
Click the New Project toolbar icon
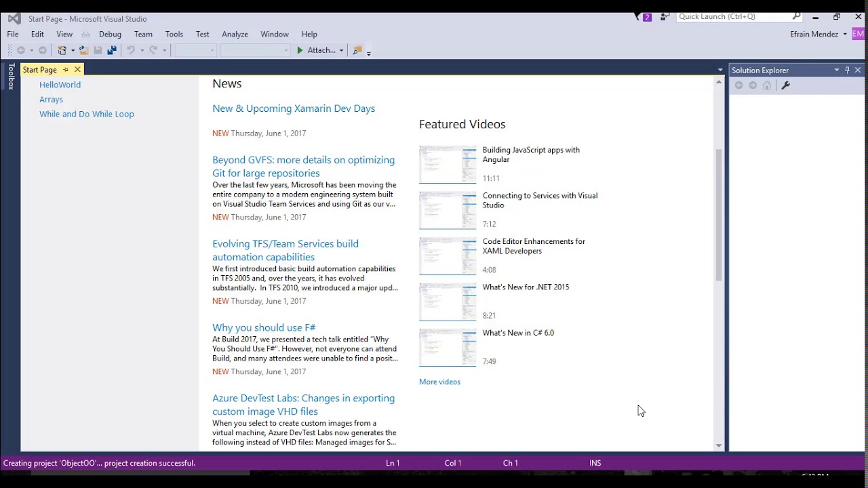62,50
